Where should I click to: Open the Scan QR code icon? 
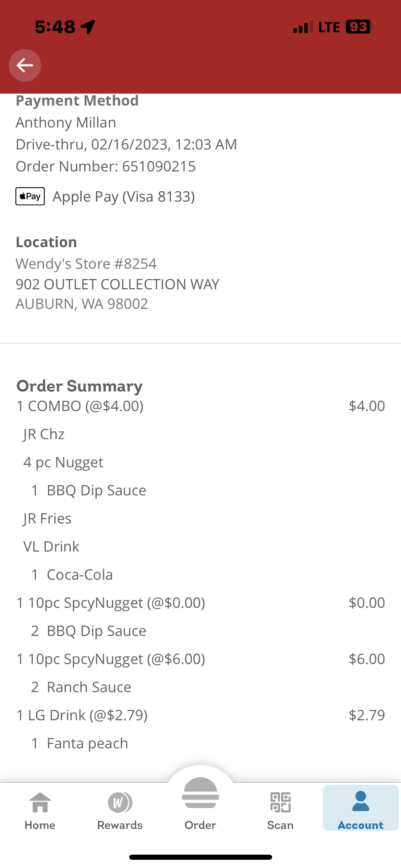click(x=280, y=803)
